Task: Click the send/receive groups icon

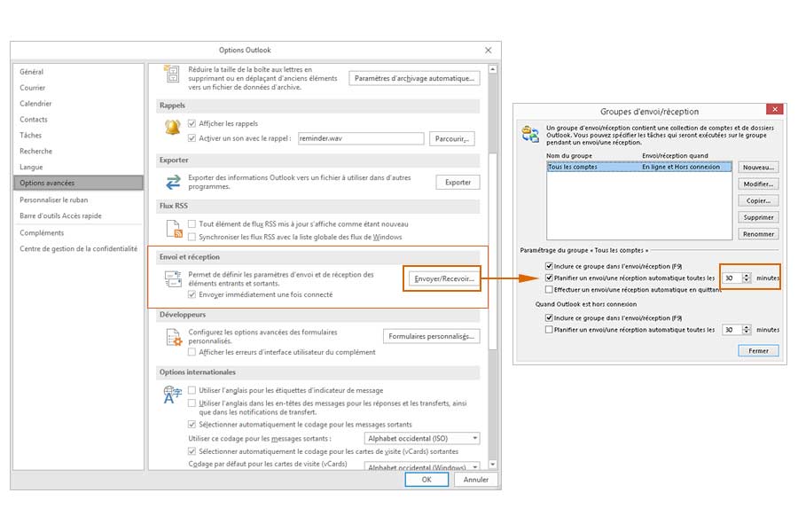Action: pyautogui.click(x=530, y=134)
